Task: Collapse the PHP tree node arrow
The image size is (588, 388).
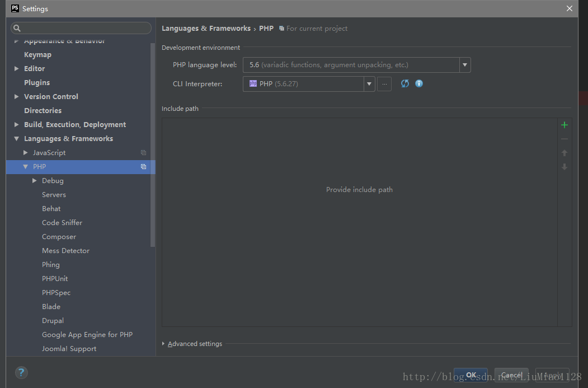Action: coord(26,167)
